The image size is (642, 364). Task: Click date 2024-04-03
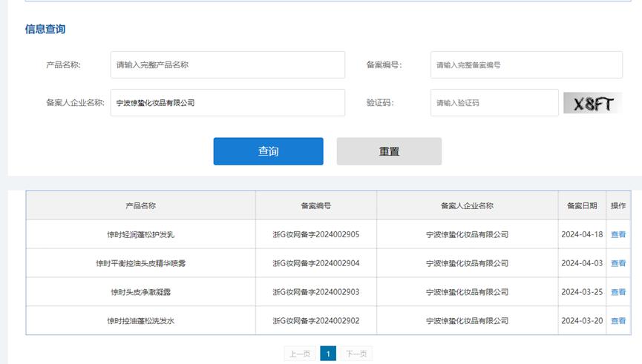coord(582,263)
